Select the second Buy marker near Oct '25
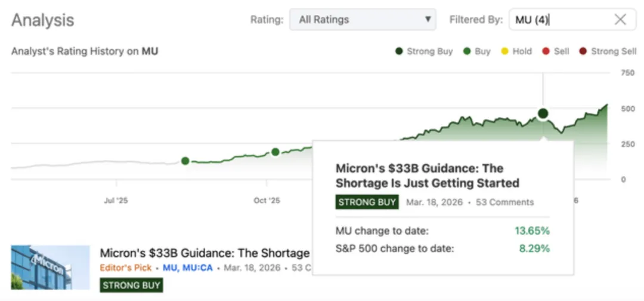The height and width of the screenshot is (301, 644). click(275, 152)
